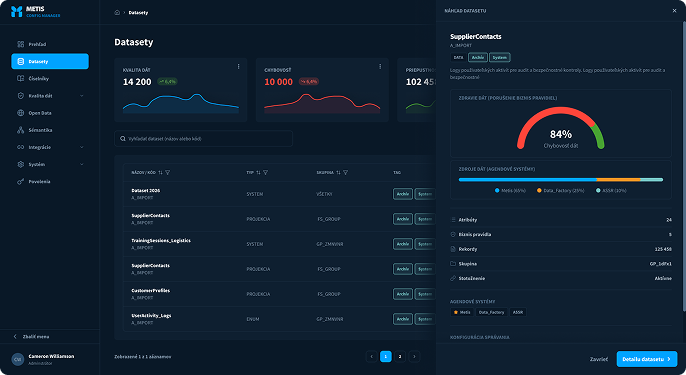Click the Integrácie link icon

(21, 147)
